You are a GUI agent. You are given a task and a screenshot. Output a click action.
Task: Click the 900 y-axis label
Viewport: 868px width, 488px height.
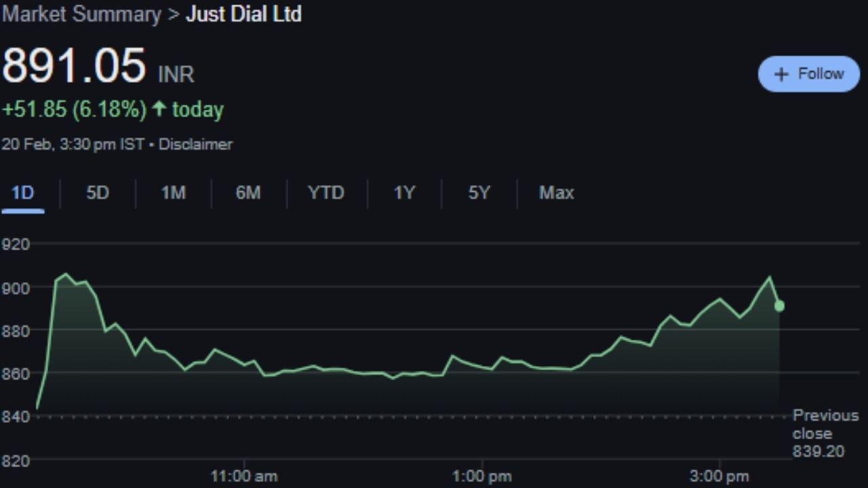pyautogui.click(x=16, y=288)
